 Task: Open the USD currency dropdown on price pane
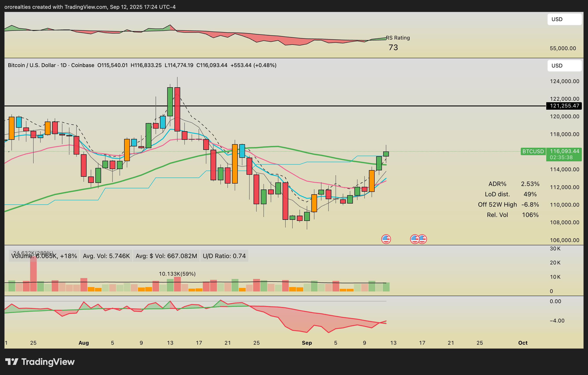[564, 66]
